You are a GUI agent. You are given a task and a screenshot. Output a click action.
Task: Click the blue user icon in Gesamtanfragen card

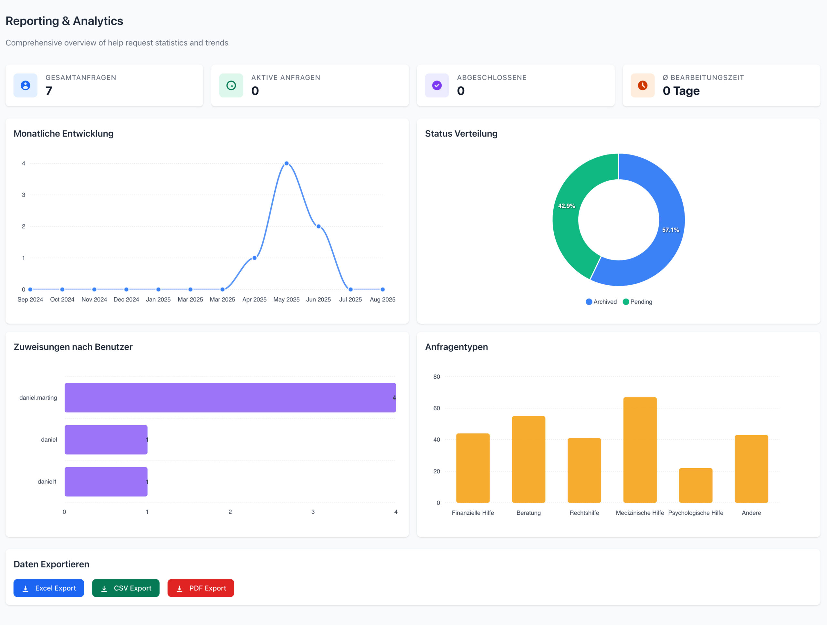coord(26,85)
